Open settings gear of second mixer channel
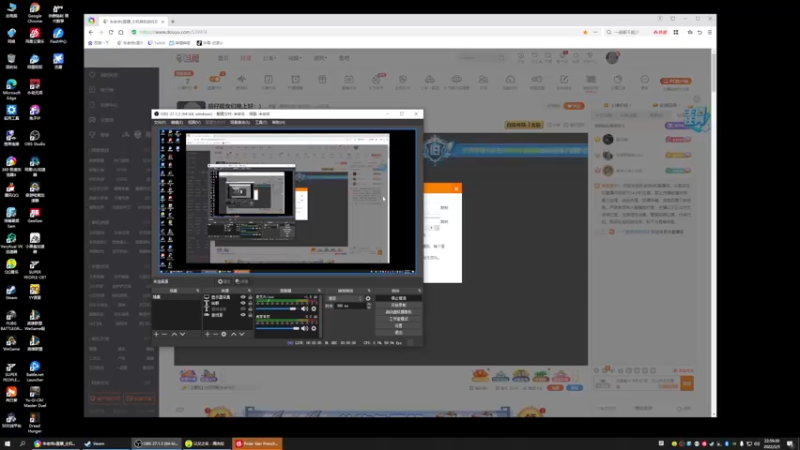Viewport: 800px width, 450px height. tap(314, 328)
